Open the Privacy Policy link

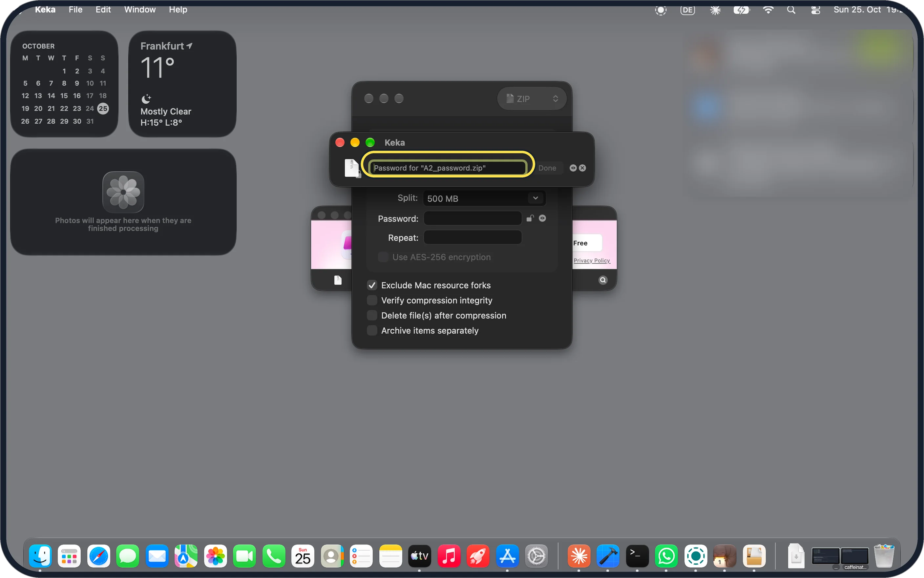coord(591,260)
